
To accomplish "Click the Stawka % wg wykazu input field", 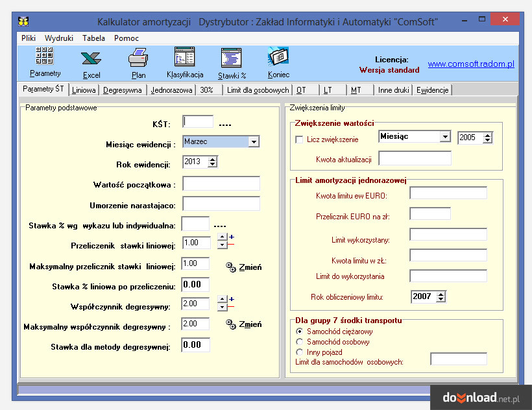I will pos(195,224).
